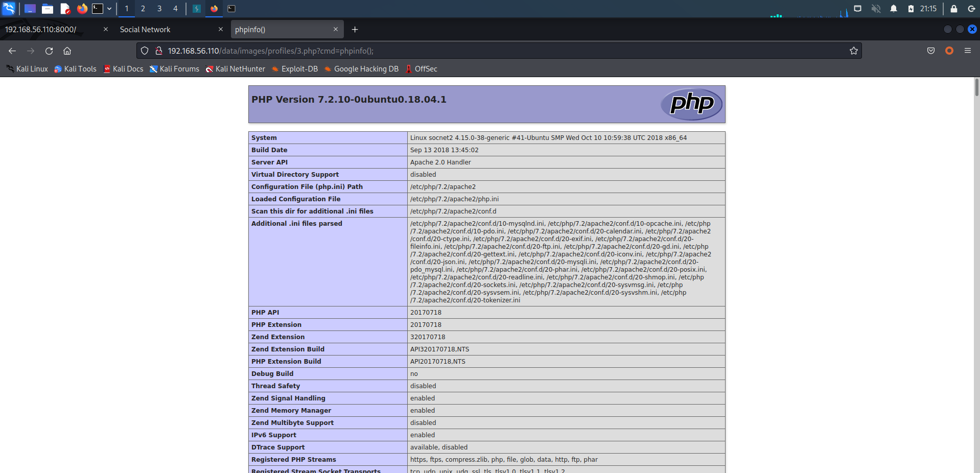980x473 pixels.
Task: Close the Social Network tab
Action: [x=221, y=30]
